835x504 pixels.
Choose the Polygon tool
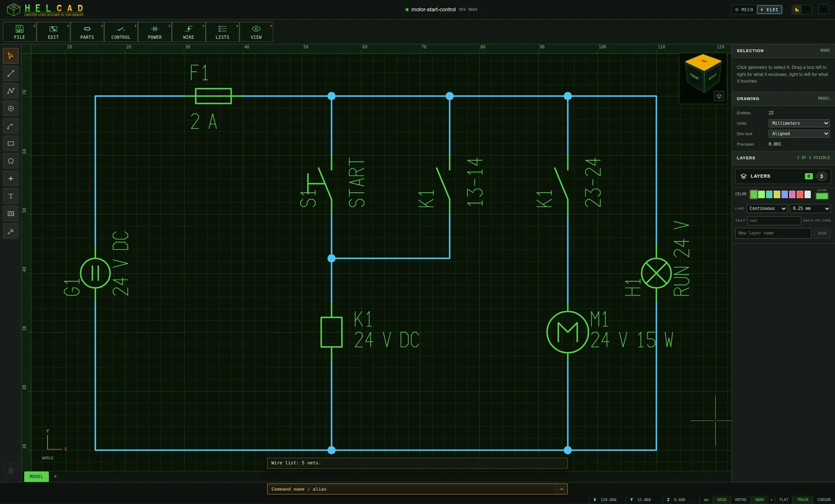tap(11, 161)
